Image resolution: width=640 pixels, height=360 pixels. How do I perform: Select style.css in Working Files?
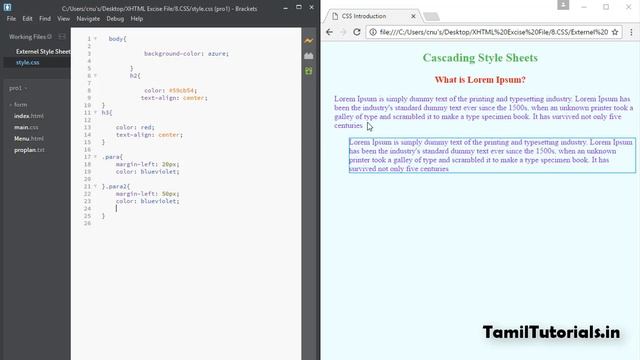coord(28,62)
